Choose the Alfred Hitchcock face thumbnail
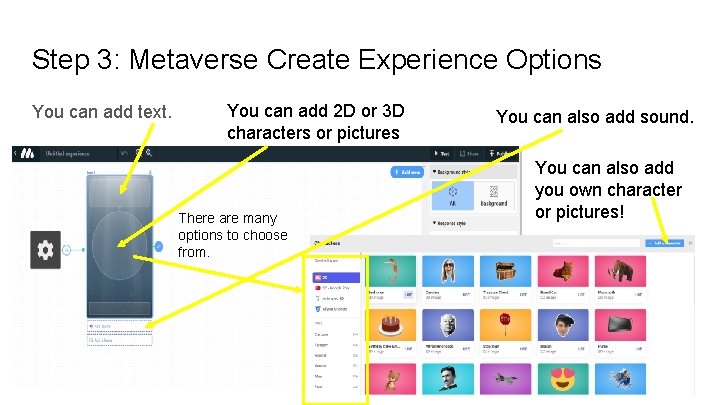720x405 pixels. pyautogui.click(x=448, y=325)
